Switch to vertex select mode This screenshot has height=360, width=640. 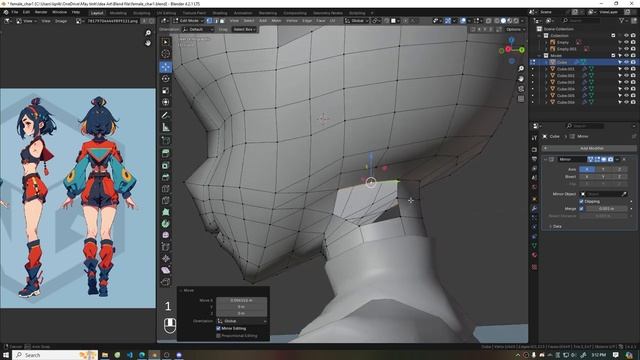pyautogui.click(x=209, y=20)
